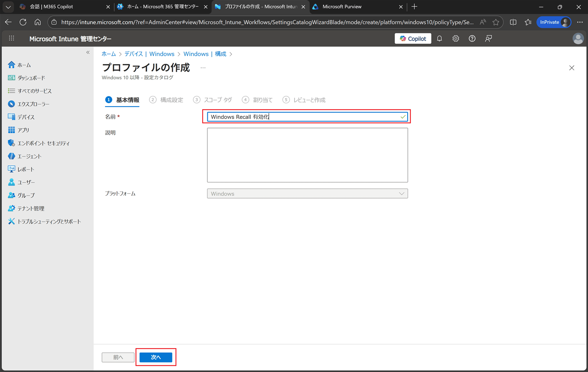Screen dimensions: 588x372
Task: Open the feedback icon in header
Action: tap(488, 38)
